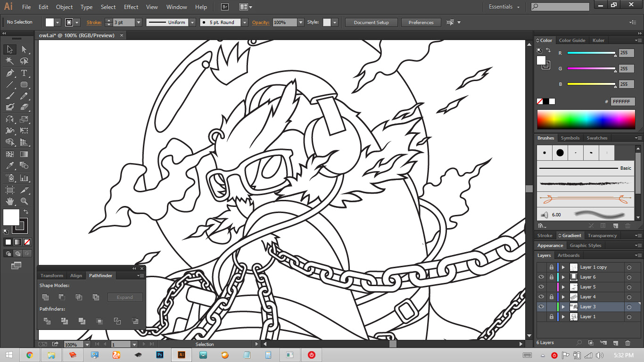This screenshot has height=362, width=644.
Task: Select the Pencil tool
Action: [24, 96]
